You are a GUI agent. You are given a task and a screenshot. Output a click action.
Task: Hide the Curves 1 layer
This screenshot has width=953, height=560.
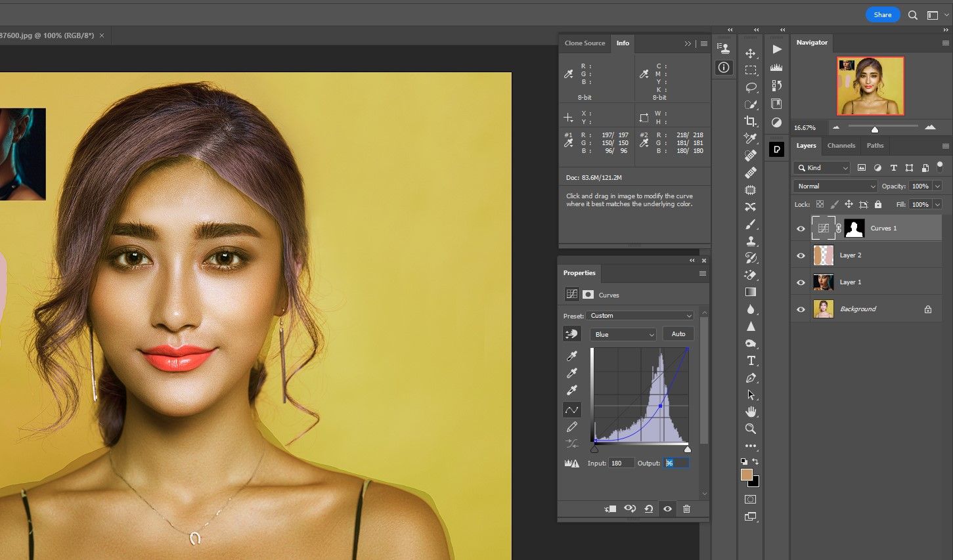tap(801, 228)
